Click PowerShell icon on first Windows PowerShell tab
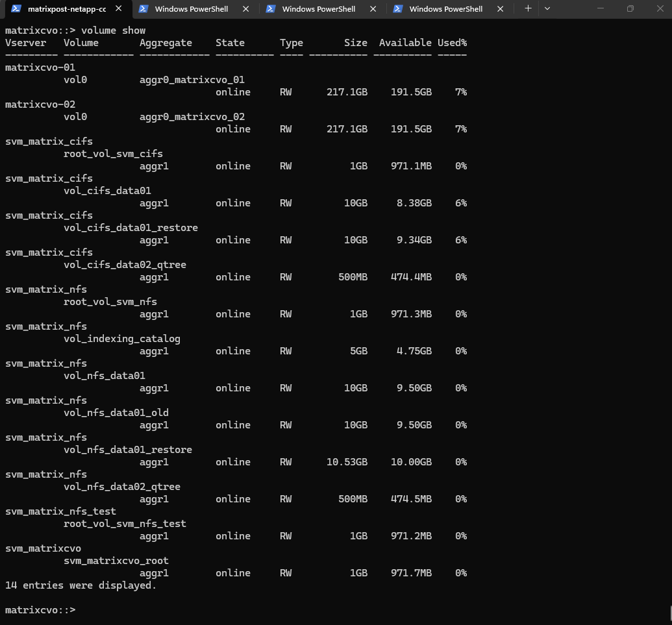The width and height of the screenshot is (672, 625). (143, 9)
